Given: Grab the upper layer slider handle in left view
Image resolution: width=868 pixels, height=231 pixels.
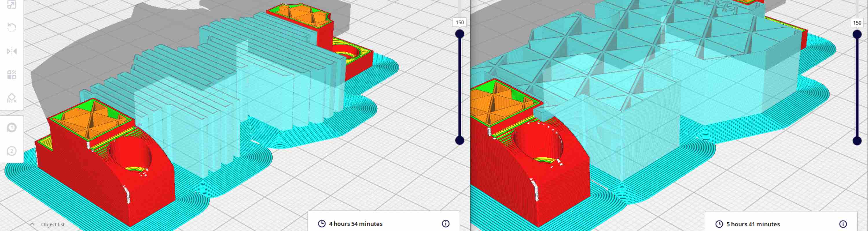Looking at the screenshot, I should 460,34.
